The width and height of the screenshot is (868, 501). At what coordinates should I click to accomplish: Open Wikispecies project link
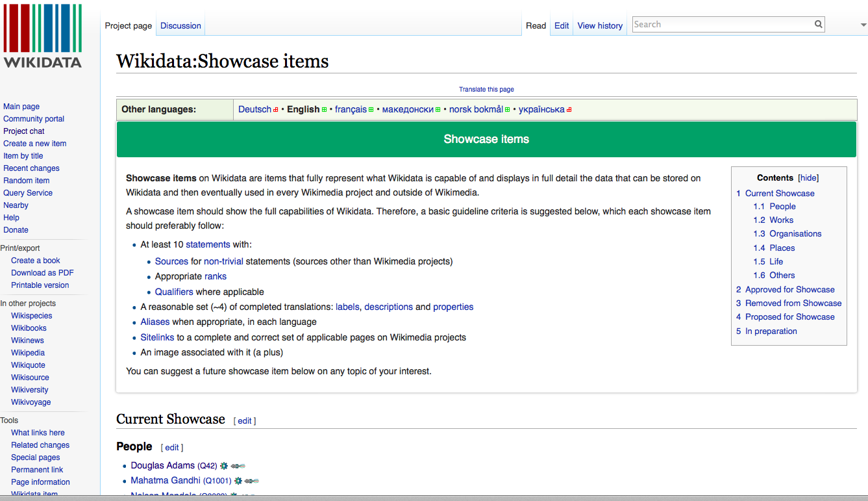[32, 316]
